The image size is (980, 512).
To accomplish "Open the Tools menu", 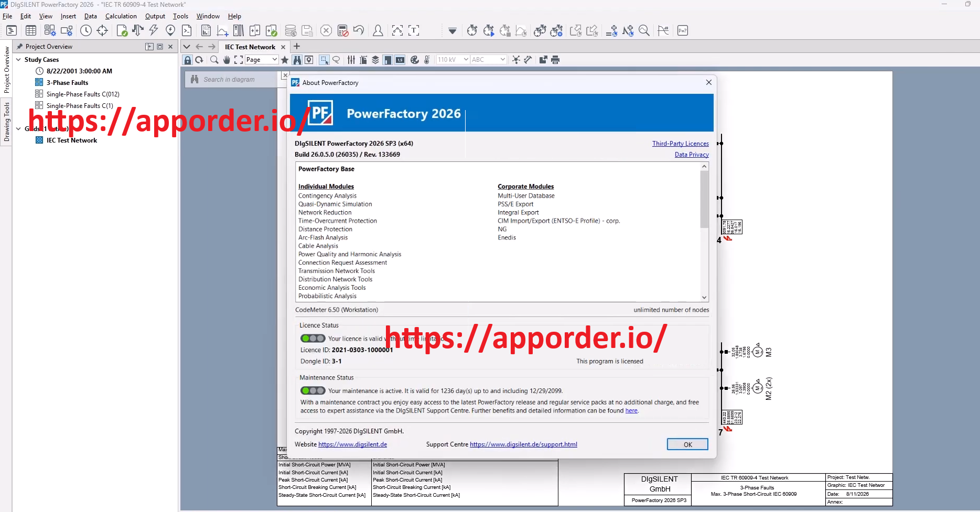I will click(180, 16).
